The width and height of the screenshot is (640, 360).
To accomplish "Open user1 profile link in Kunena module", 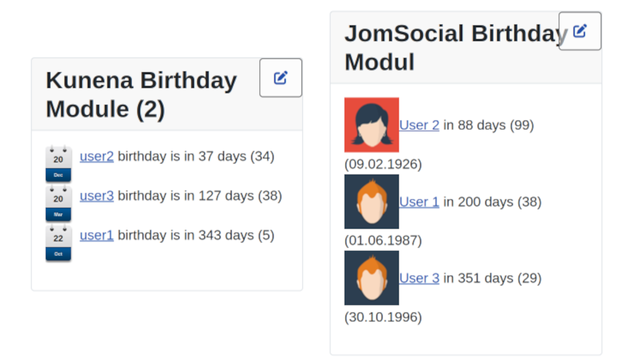I will (97, 236).
